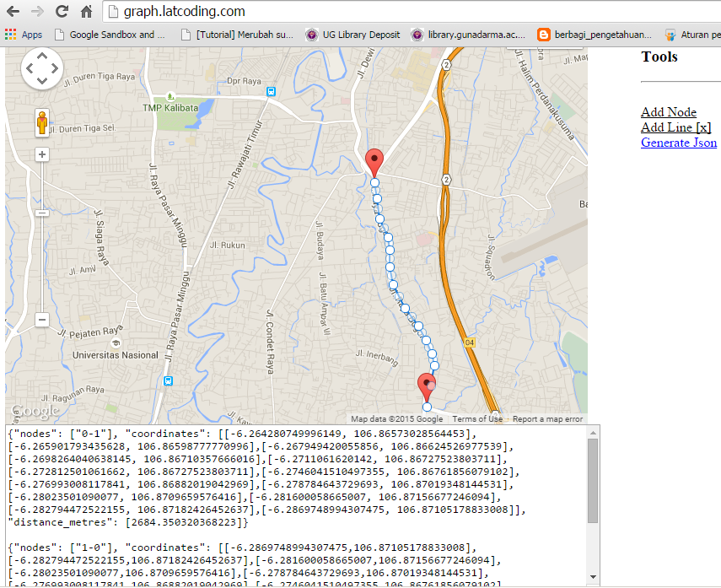Click the Street View pegman icon
This screenshot has width=721, height=588.
[x=42, y=123]
